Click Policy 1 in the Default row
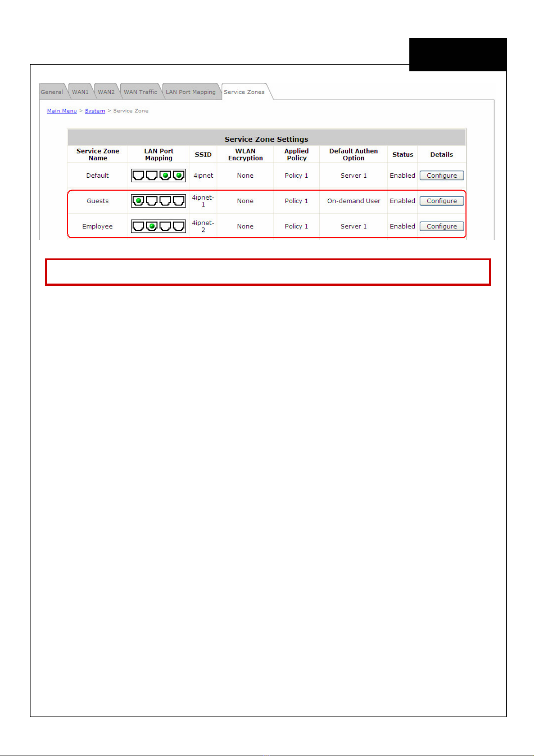Image resolution: width=534 pixels, height=756 pixels. click(x=296, y=175)
